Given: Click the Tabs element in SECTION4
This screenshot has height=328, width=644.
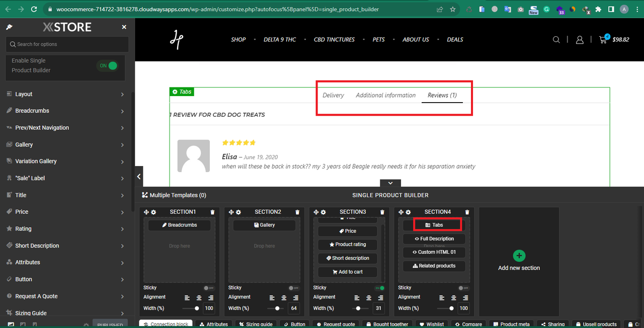Looking at the screenshot, I should pyautogui.click(x=434, y=225).
